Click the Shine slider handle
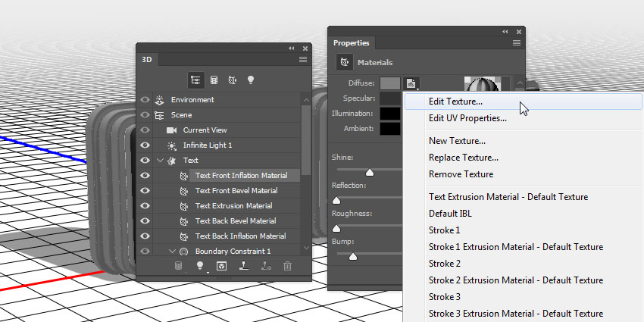This screenshot has height=322, width=644. [370, 172]
